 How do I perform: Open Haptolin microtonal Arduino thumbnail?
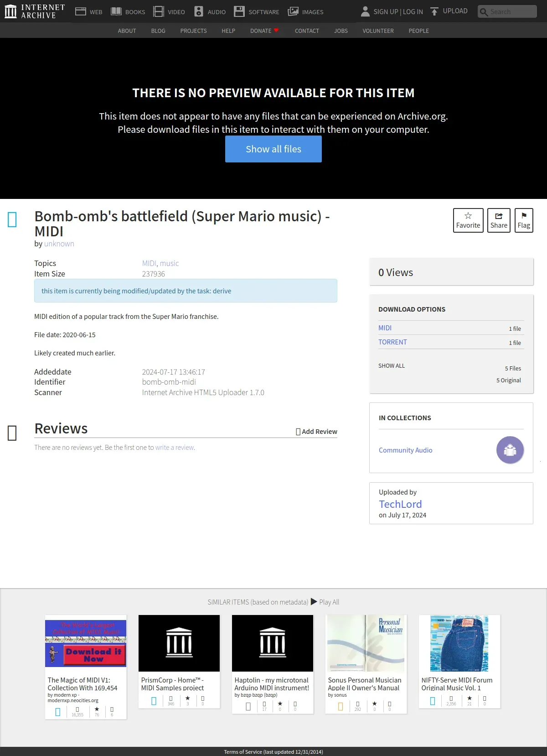point(273,643)
